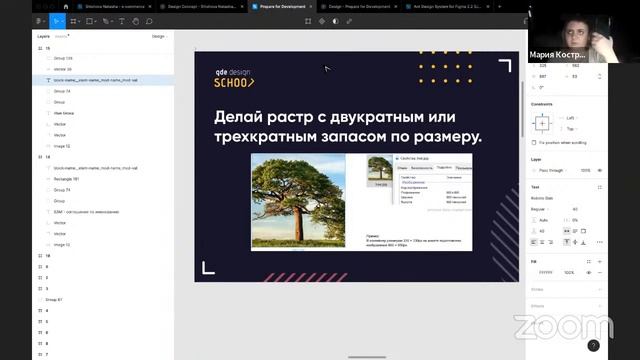This screenshot has height=360, width=640.
Task: Click the tree image on slide
Action: point(298,201)
